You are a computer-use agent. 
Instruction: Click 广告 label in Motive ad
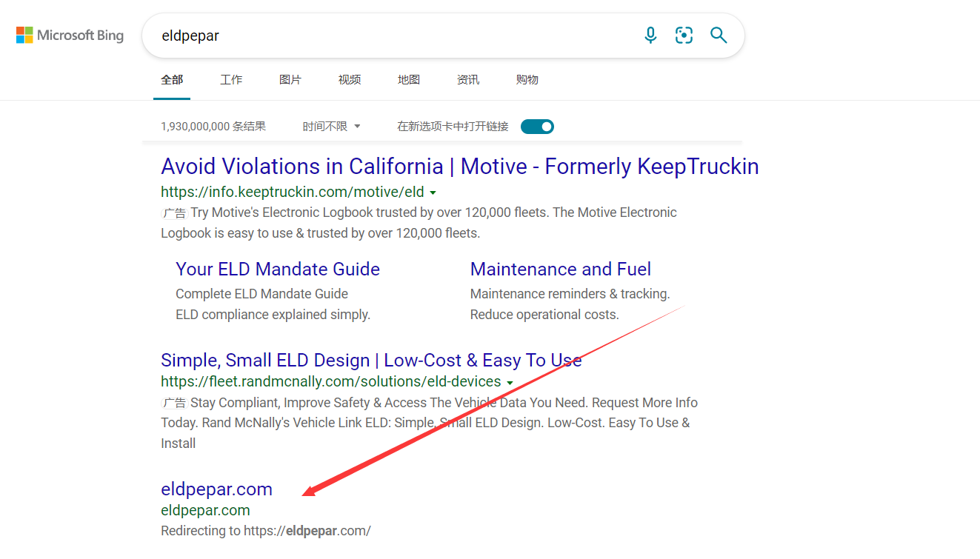click(174, 213)
